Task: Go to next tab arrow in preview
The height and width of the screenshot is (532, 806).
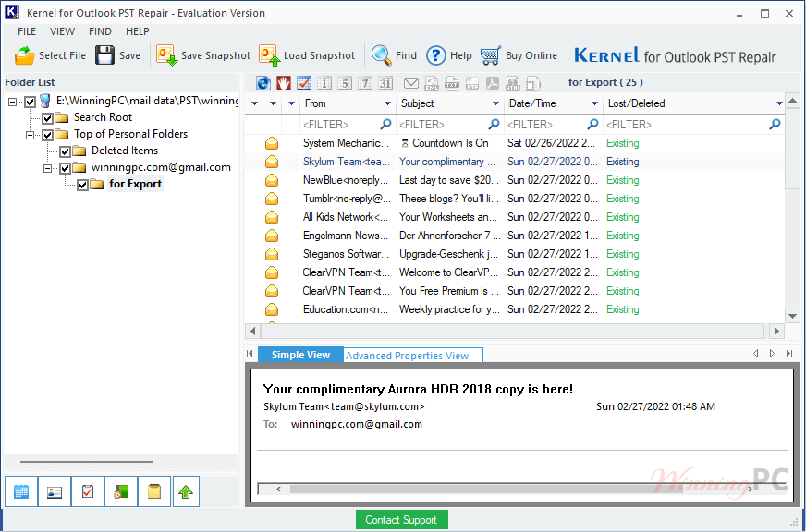Action: [x=772, y=354]
